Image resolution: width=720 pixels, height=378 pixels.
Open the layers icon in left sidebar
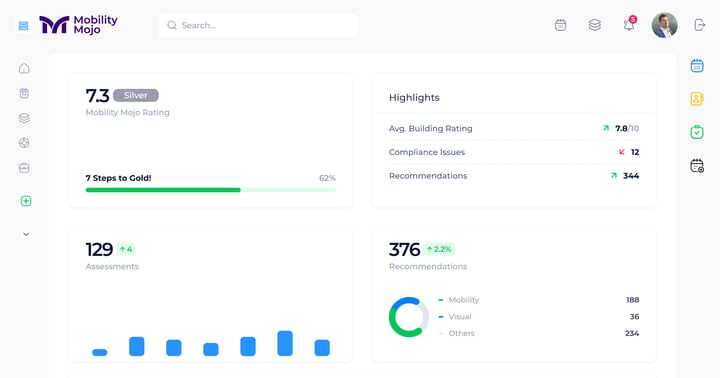coord(24,118)
